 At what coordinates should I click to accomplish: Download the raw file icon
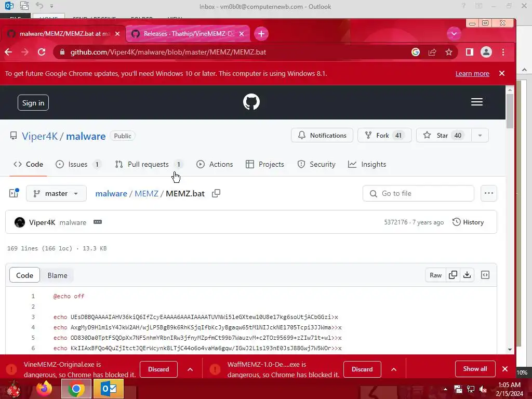[x=467, y=275]
